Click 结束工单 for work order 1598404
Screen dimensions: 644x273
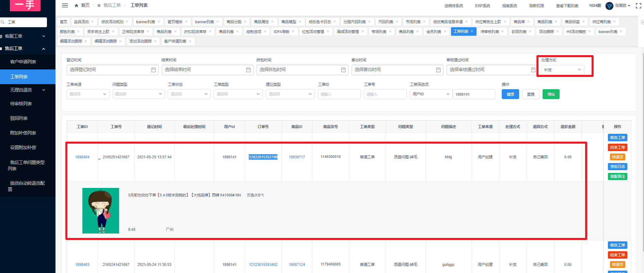click(617, 147)
